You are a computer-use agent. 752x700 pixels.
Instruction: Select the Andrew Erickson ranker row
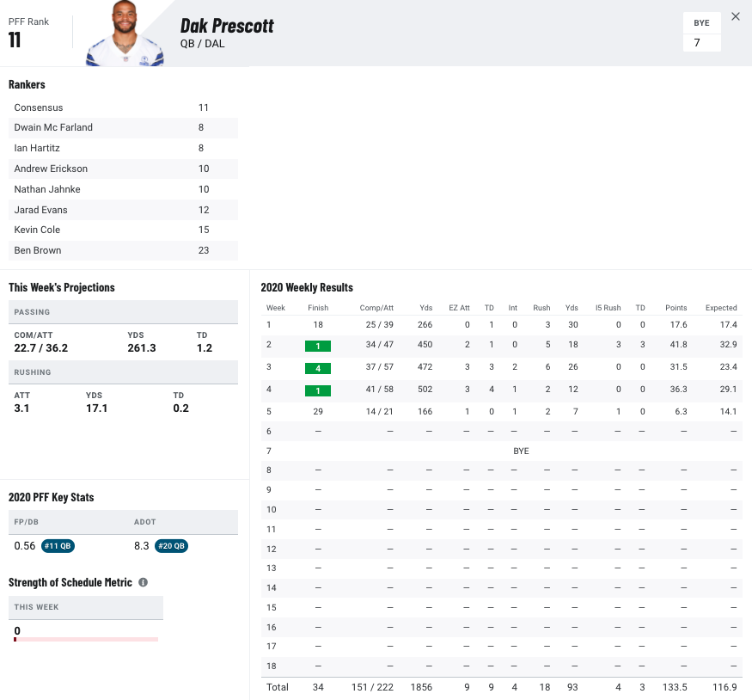tap(123, 169)
